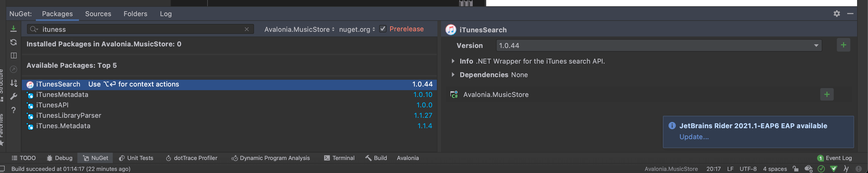Open the nuget.org source dropdown

click(357, 29)
